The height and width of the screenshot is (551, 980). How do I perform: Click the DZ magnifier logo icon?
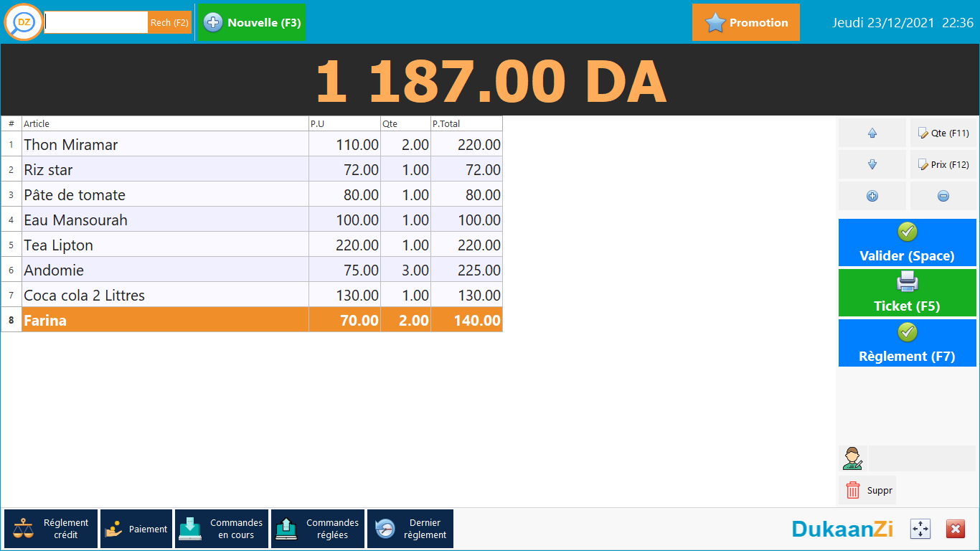click(24, 22)
